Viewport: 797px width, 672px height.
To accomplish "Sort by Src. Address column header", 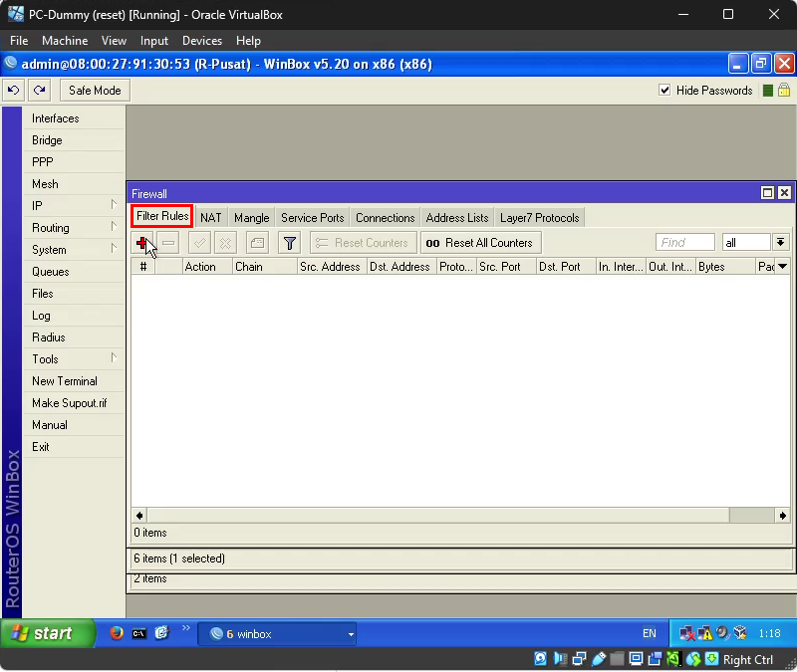I will 332,267.
